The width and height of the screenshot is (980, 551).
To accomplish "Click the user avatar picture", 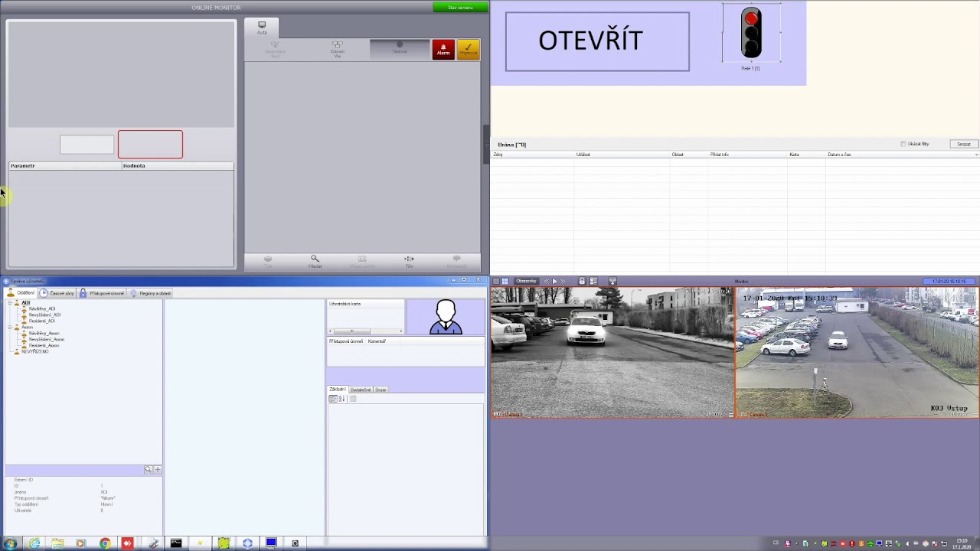I will click(x=446, y=317).
